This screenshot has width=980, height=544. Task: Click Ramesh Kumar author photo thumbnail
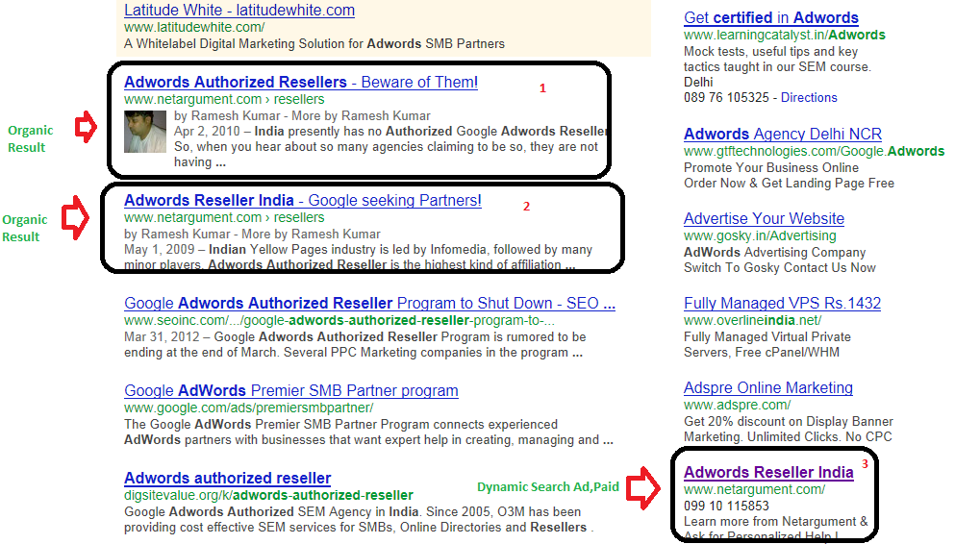pyautogui.click(x=145, y=132)
